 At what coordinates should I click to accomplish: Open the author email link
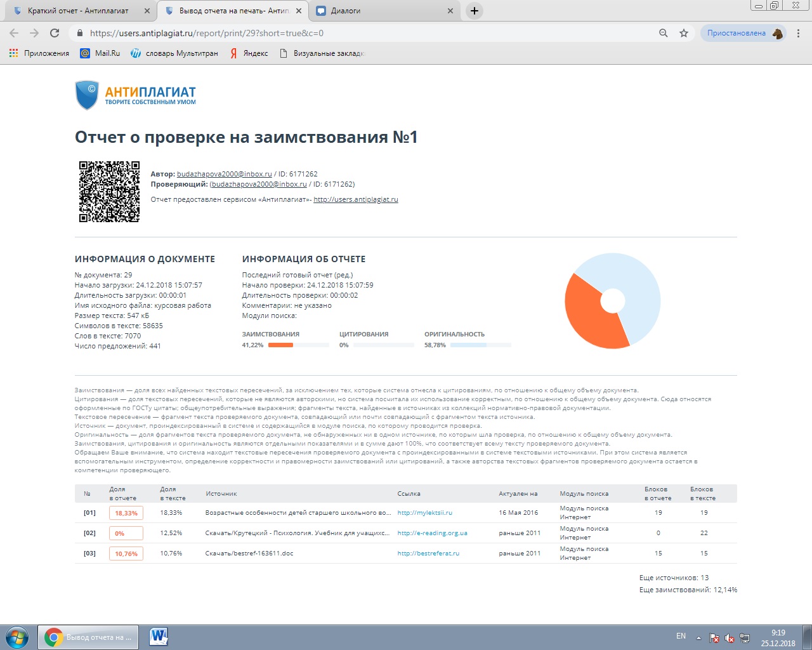224,174
